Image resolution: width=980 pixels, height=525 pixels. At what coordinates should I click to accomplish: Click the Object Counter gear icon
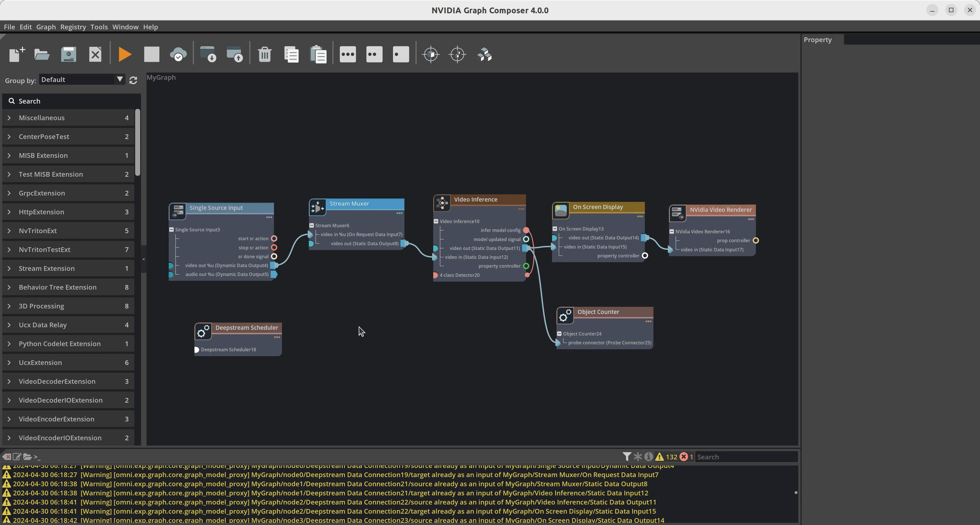565,316
